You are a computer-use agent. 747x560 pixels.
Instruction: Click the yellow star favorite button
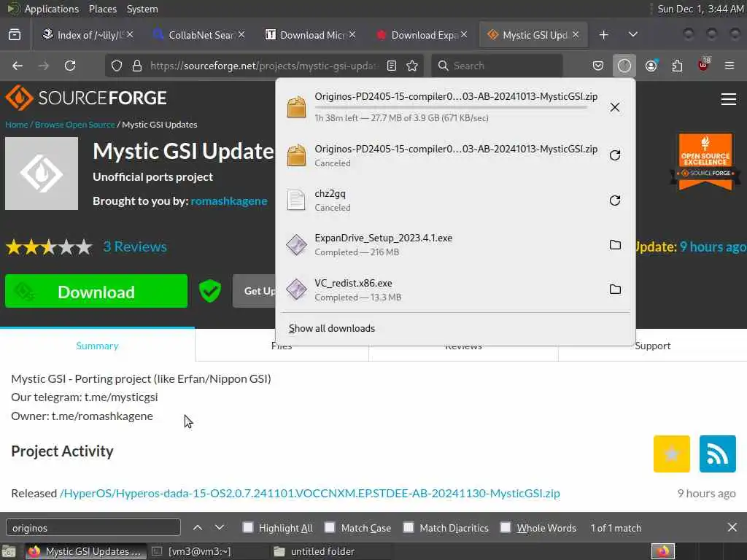(x=671, y=454)
